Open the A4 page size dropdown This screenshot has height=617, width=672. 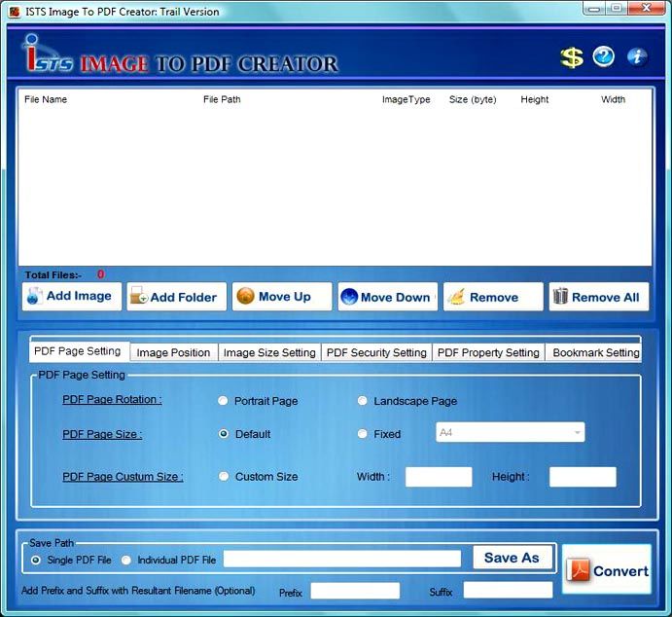(510, 433)
